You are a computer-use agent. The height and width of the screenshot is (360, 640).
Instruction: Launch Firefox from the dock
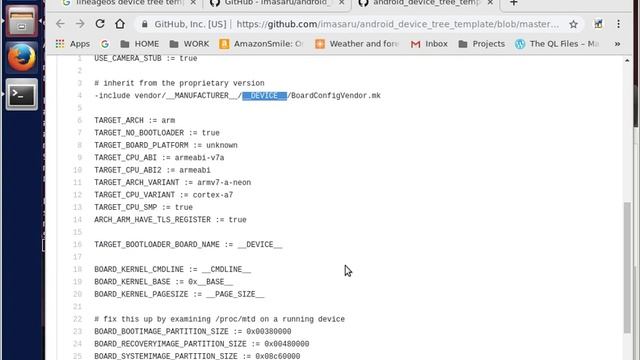22,58
